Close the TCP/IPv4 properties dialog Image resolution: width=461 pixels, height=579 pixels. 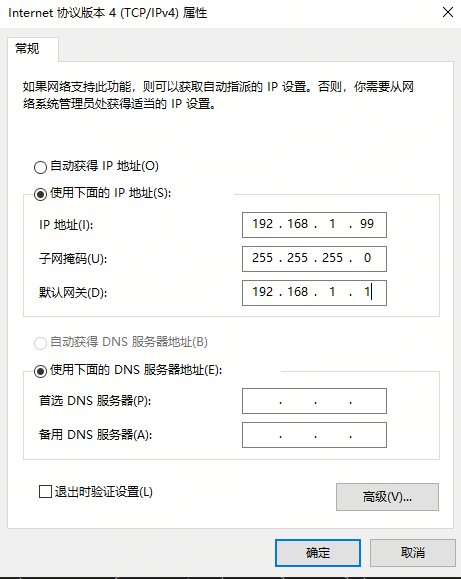pyautogui.click(x=448, y=12)
